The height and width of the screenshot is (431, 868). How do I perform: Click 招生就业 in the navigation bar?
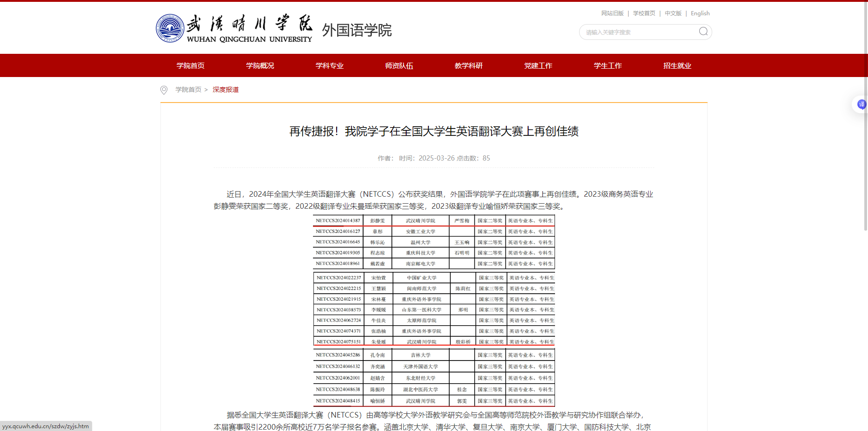[677, 66]
